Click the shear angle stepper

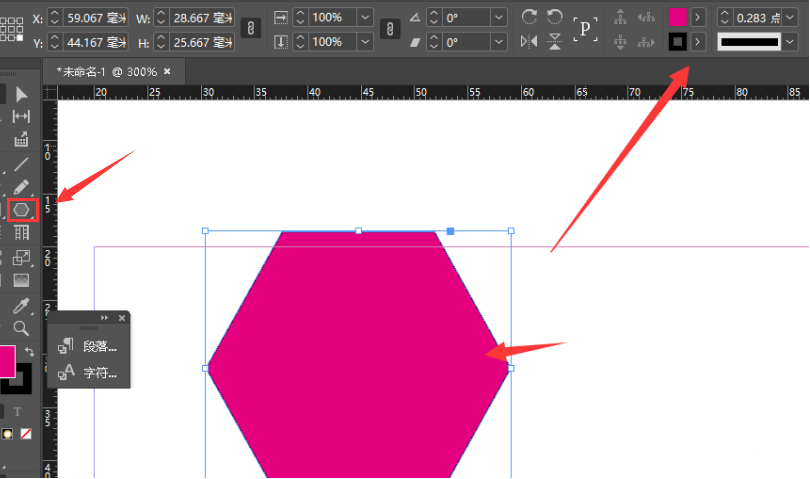coord(434,41)
